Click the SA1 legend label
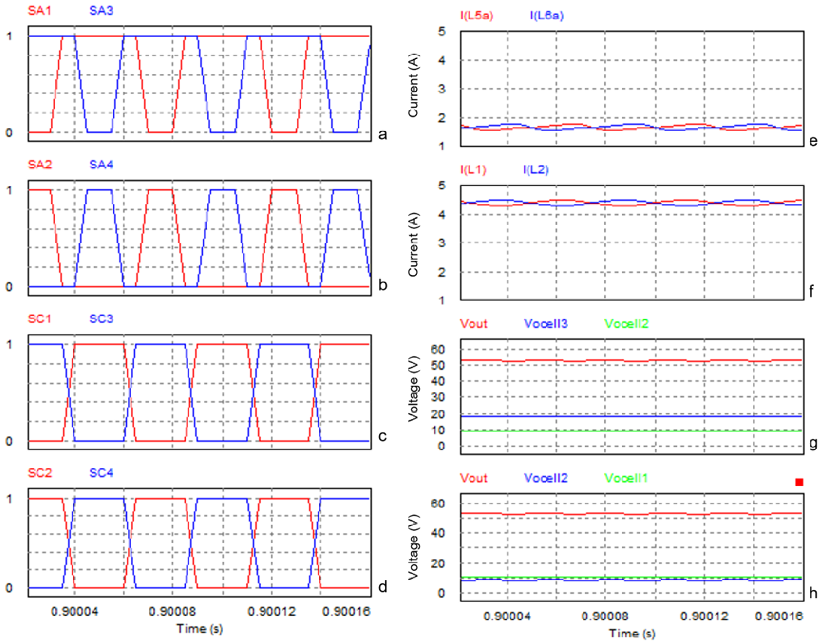The height and width of the screenshot is (644, 821). point(39,11)
